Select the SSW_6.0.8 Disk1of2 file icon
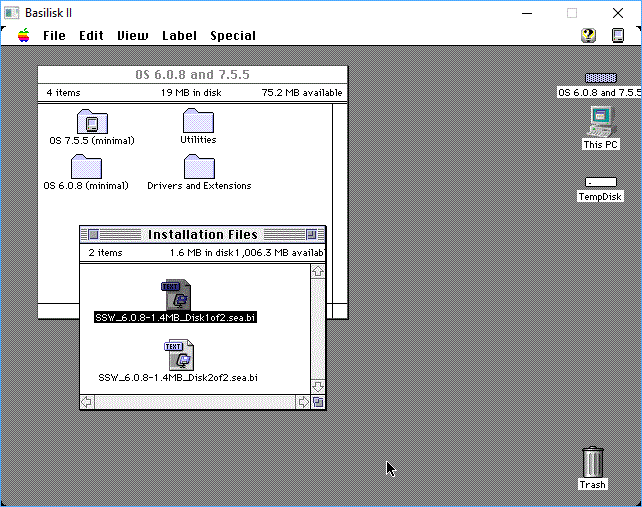The width and height of the screenshot is (642, 507). pyautogui.click(x=176, y=295)
